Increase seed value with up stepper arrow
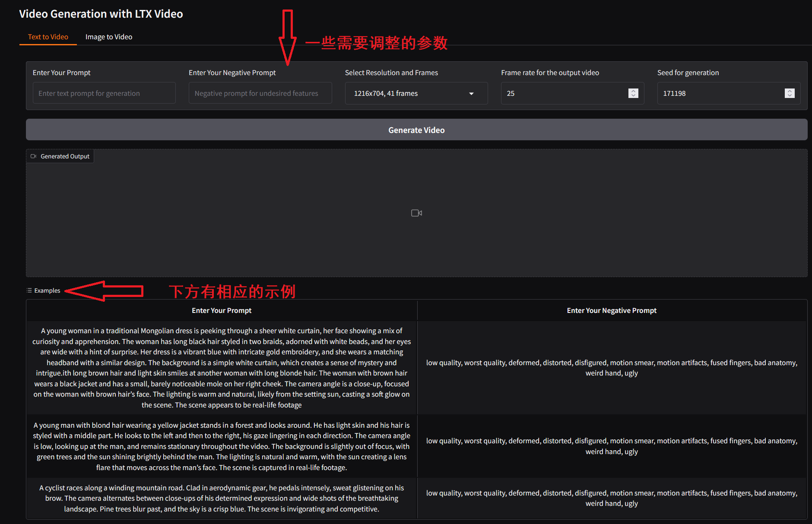Viewport: 812px width, 524px height. [x=790, y=91]
